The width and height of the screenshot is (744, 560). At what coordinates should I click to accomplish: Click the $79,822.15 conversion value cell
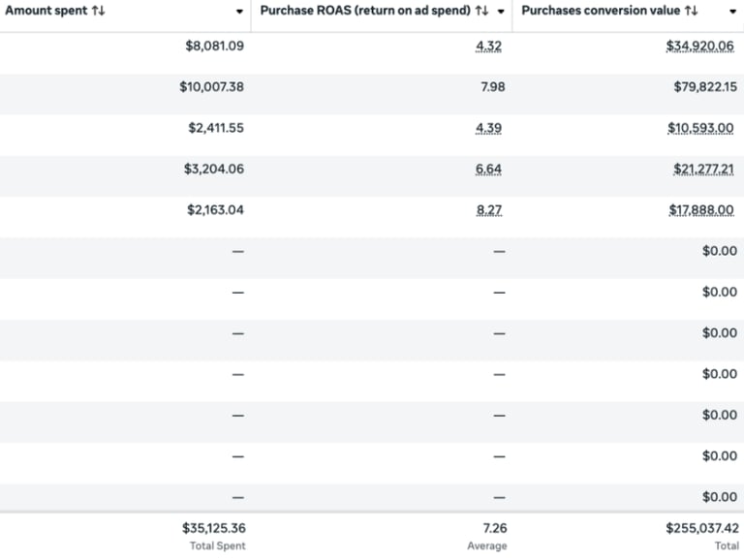(x=705, y=87)
